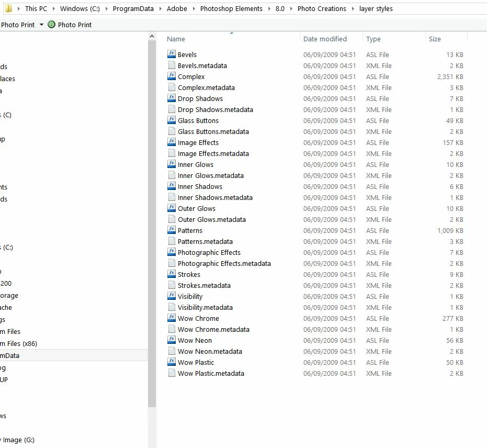Image resolution: width=487 pixels, height=448 pixels.
Task: Expand the Windows (C:) breadcrumb arrow
Action: coord(107,9)
